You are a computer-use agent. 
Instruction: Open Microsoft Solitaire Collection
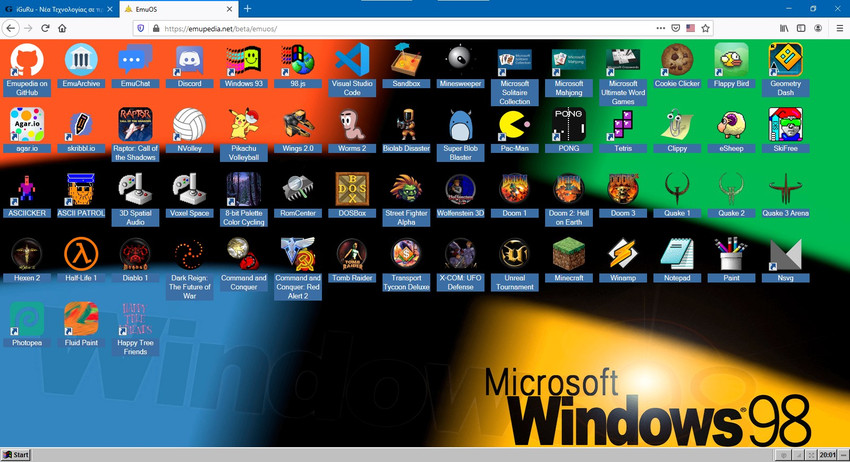[x=514, y=60]
